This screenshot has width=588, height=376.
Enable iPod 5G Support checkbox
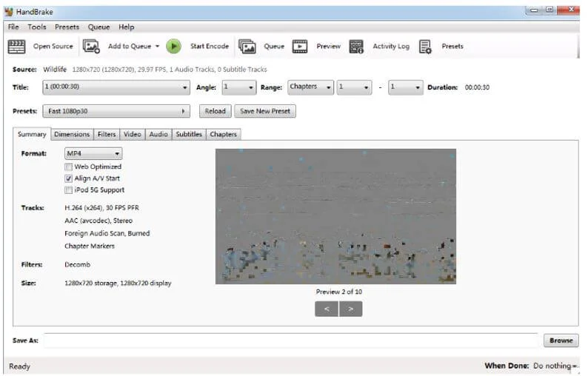pyautogui.click(x=69, y=190)
